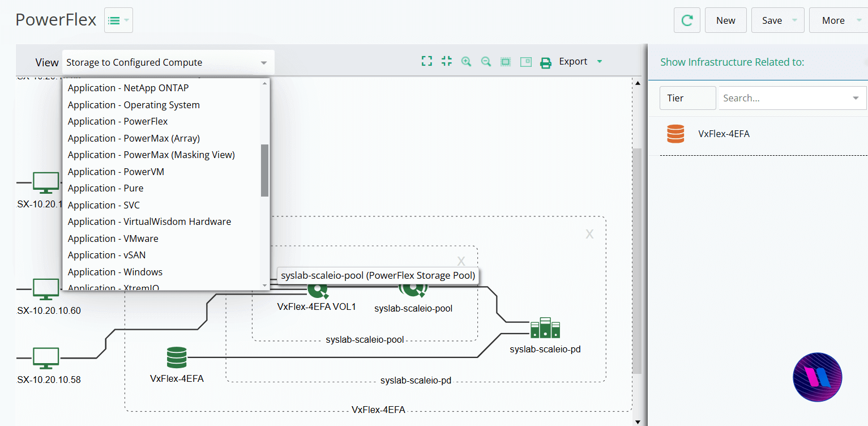Click the diagram scroll-down arrow
The height and width of the screenshot is (426, 868).
click(637, 421)
